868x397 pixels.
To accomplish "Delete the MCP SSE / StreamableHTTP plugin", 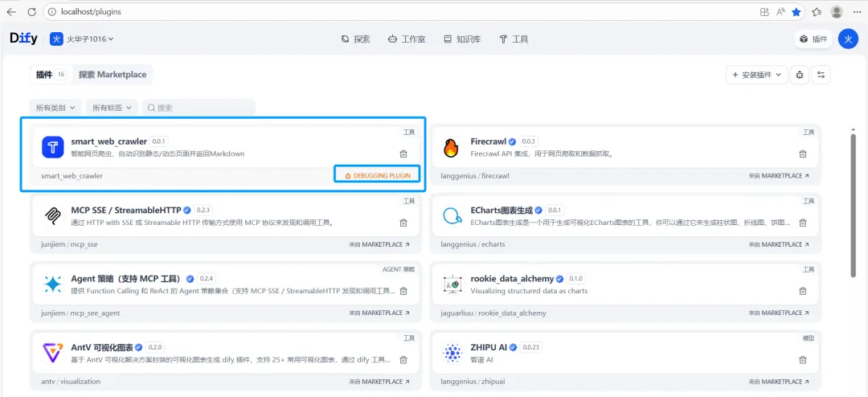I will (x=403, y=223).
